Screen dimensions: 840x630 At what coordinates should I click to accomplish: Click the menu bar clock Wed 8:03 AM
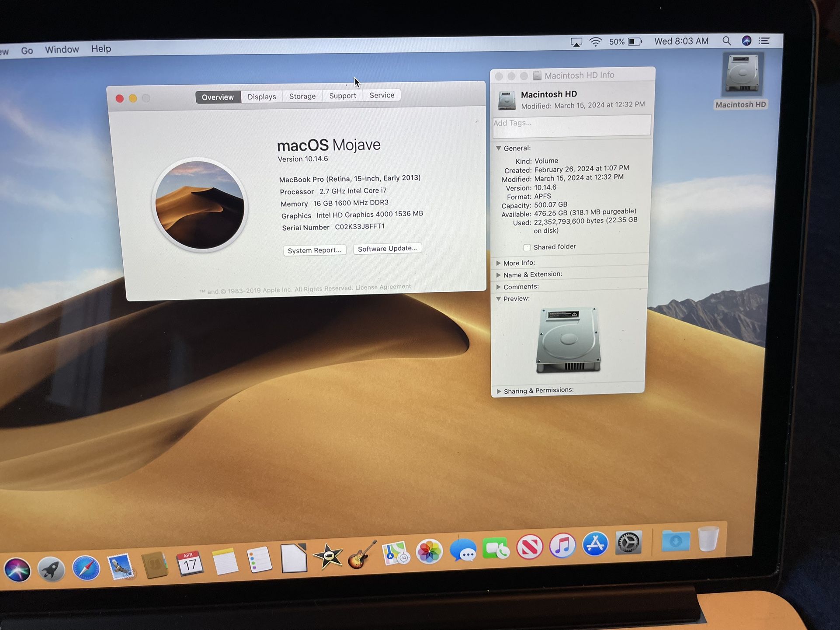[x=681, y=41]
